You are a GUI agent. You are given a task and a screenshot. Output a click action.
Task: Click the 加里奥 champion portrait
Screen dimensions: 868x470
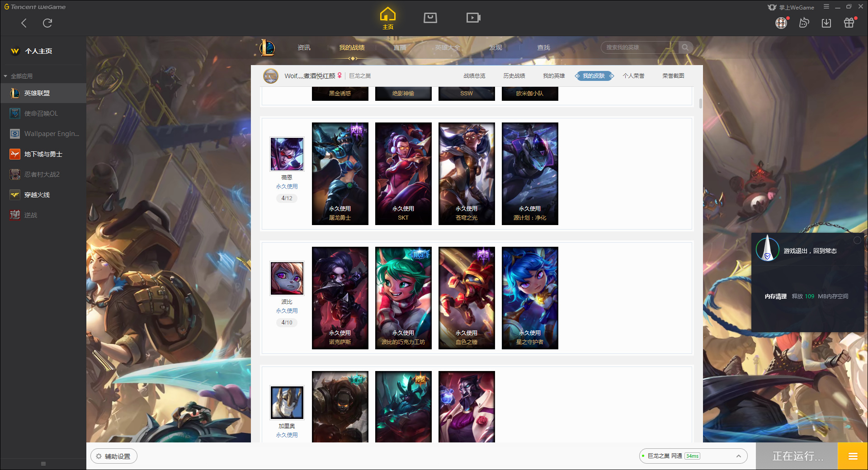click(x=287, y=402)
